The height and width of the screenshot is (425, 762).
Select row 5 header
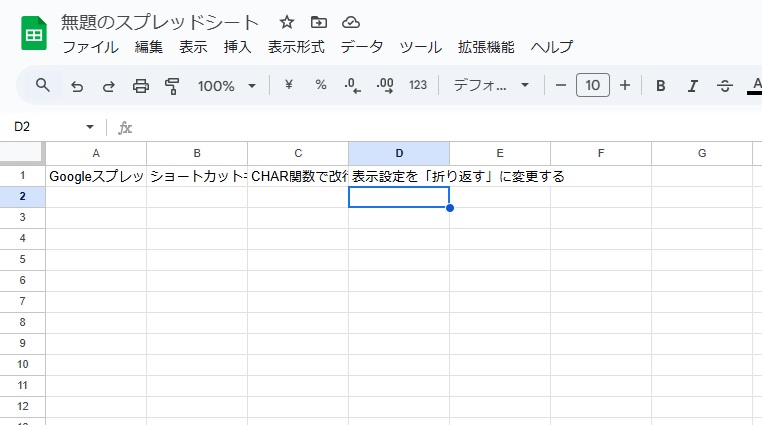click(x=22, y=259)
